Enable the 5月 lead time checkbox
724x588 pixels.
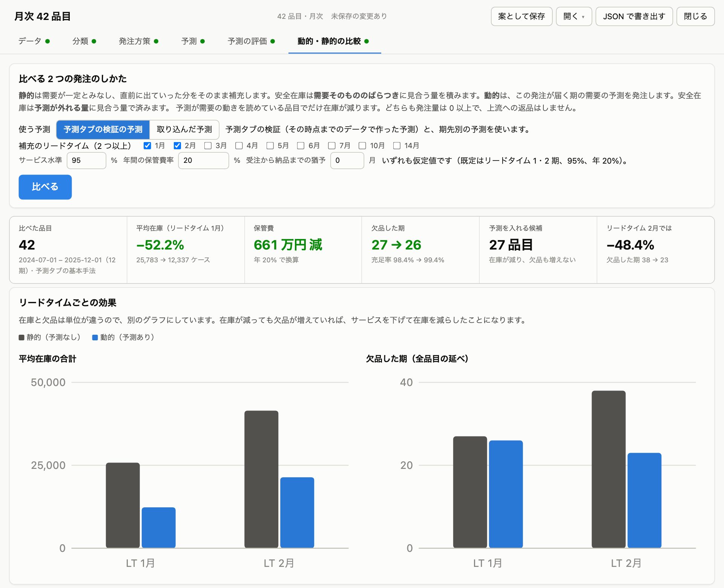270,145
